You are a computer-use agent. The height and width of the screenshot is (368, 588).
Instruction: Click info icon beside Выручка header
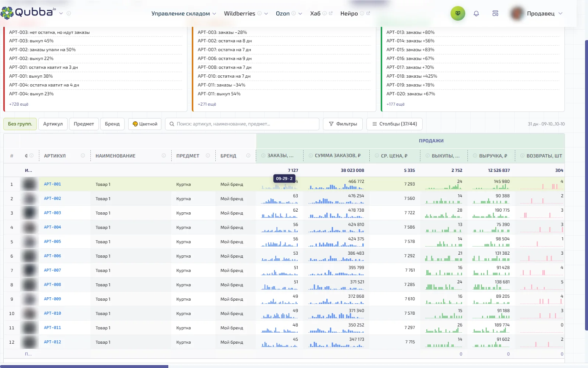tap(475, 156)
